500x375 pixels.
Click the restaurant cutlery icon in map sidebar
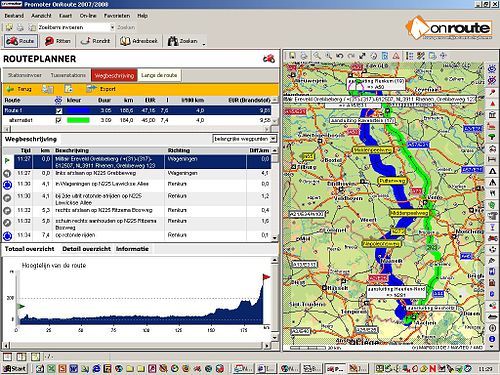[x=492, y=193]
